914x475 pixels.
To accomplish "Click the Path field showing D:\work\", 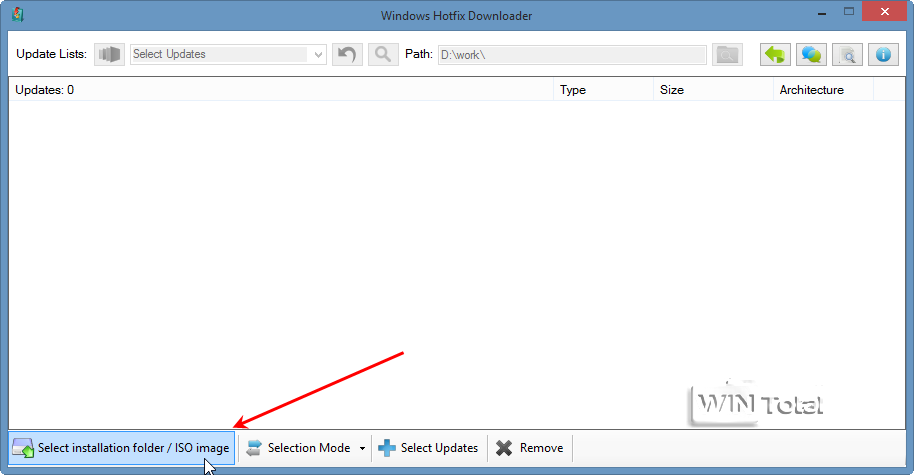I will 572,55.
